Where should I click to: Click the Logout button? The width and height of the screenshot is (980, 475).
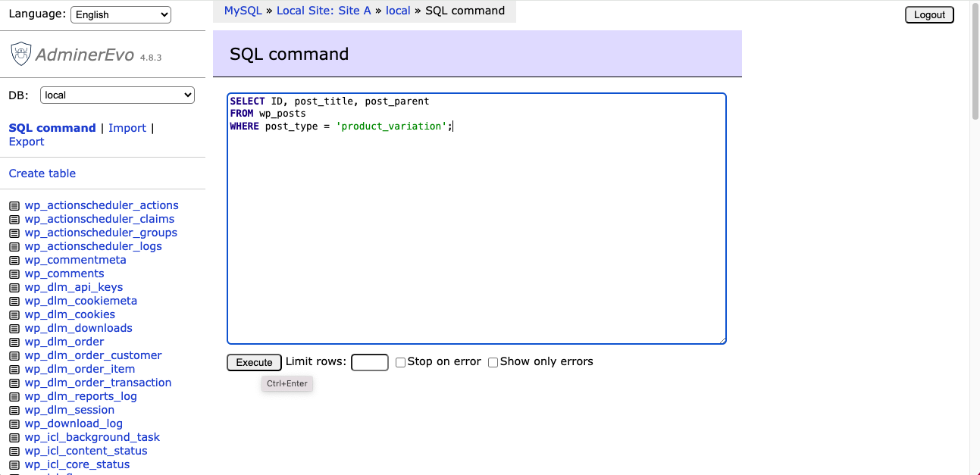point(928,15)
